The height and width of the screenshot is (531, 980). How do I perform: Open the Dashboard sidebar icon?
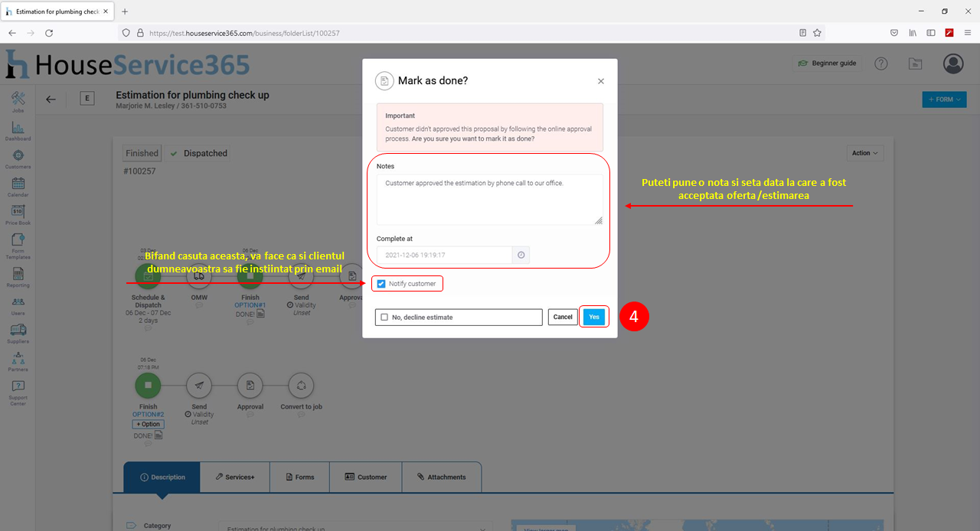pyautogui.click(x=18, y=130)
